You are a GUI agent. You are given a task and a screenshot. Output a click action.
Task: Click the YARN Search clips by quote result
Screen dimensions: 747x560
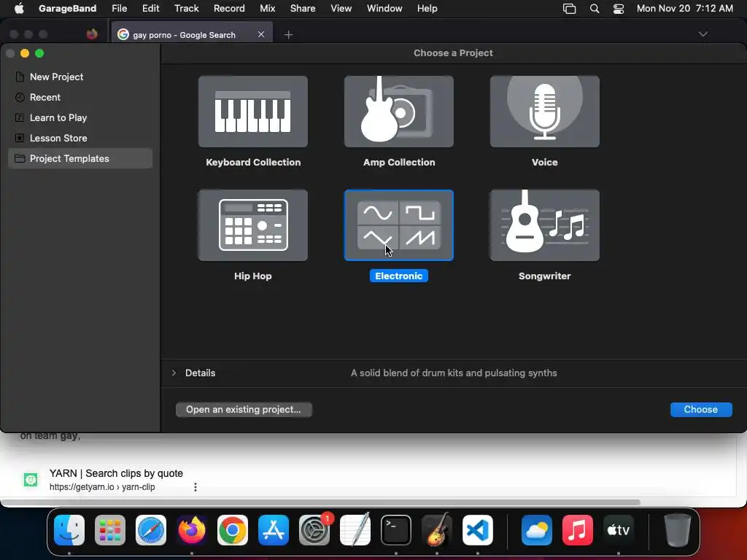click(116, 473)
